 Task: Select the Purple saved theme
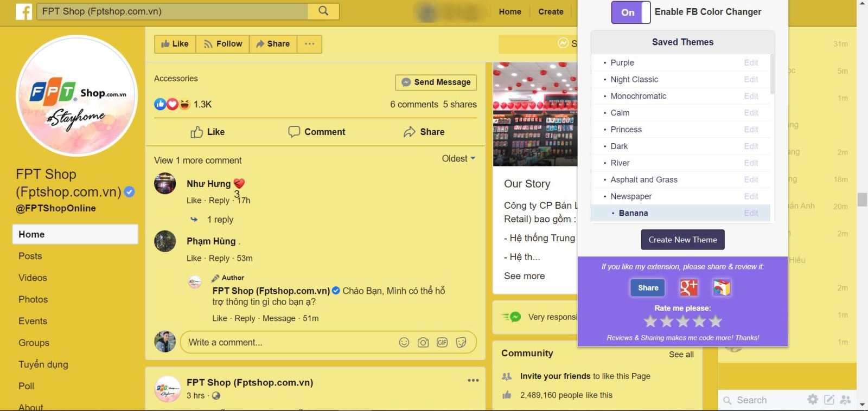pos(622,63)
